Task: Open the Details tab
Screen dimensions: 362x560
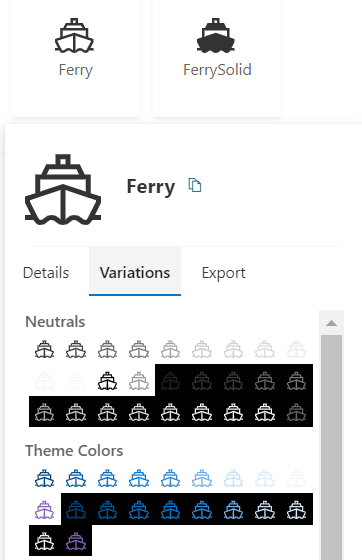Action: click(46, 272)
